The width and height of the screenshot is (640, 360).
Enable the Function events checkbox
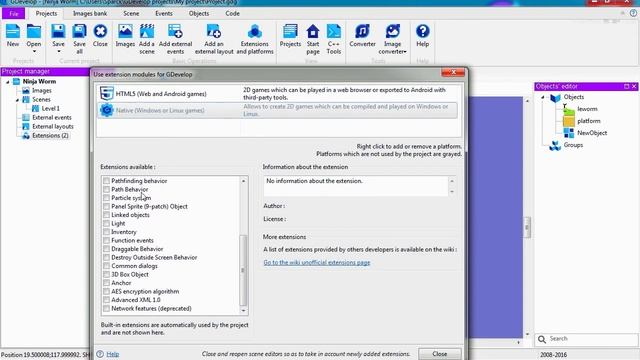107,240
